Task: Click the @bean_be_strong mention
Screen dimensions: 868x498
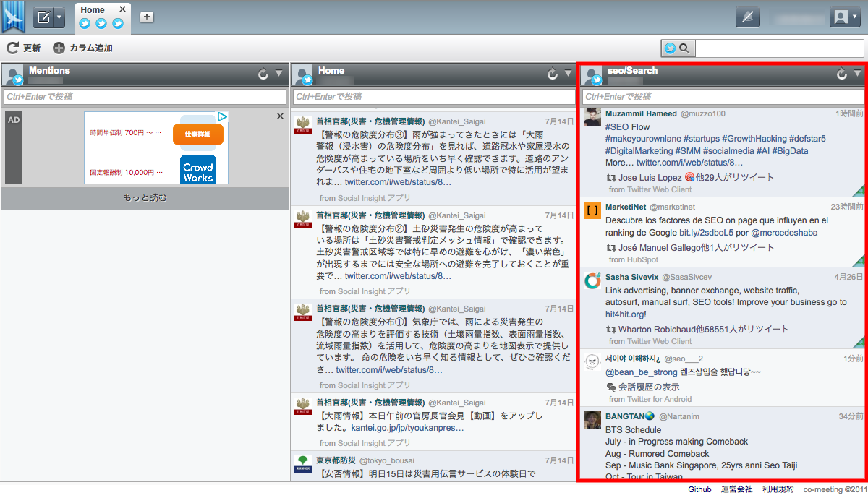Action: point(641,372)
